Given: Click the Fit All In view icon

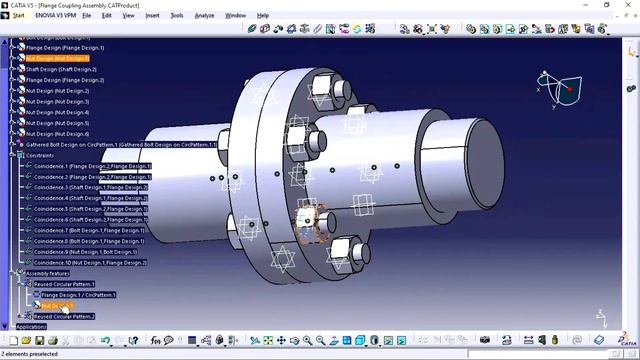Looking at the screenshot, I should (x=268, y=340).
